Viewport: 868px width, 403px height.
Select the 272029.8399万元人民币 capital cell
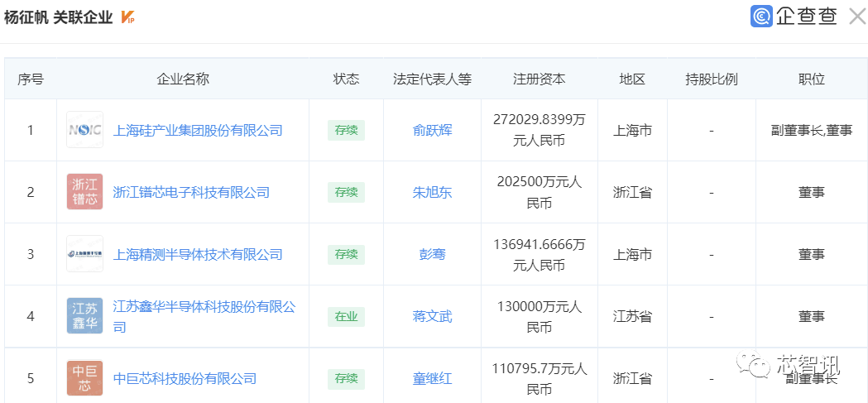click(540, 130)
